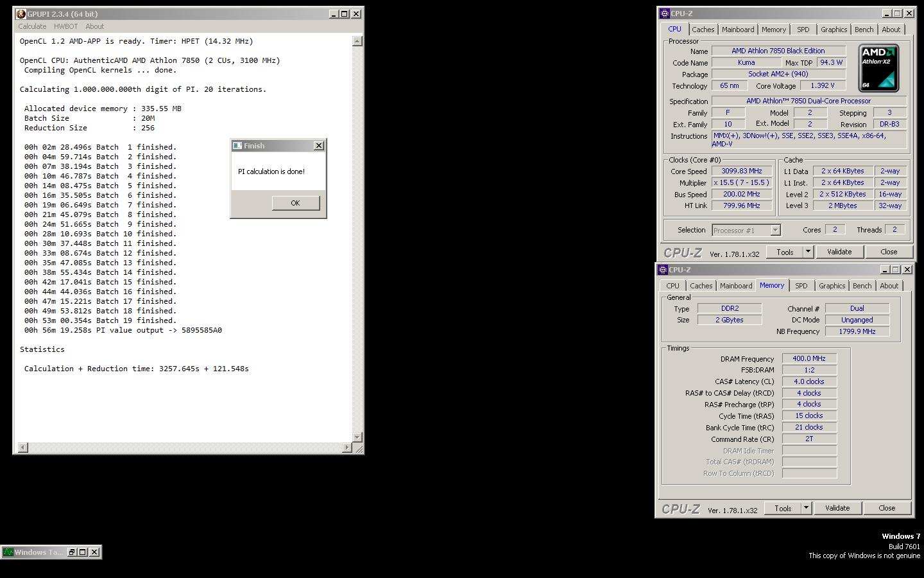Screen dimensions: 924x578
Task: Click the CAS# Latency 4.0 clocks value
Action: 809,381
